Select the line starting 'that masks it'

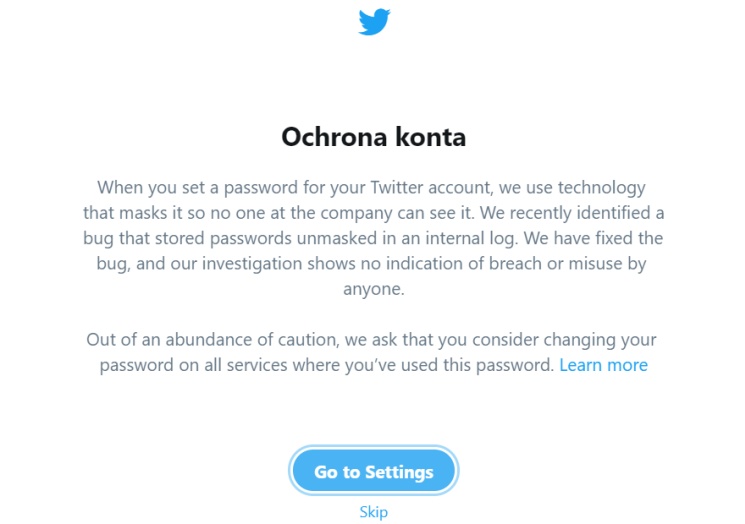(x=373, y=213)
